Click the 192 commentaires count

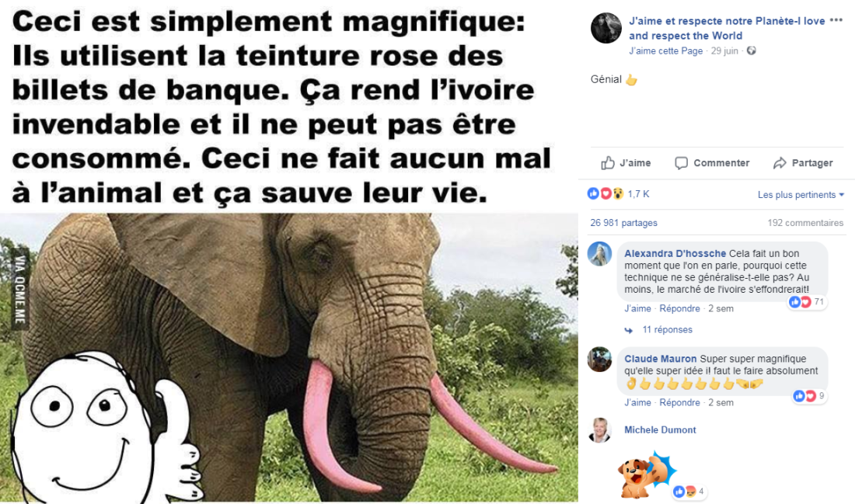[x=805, y=223]
